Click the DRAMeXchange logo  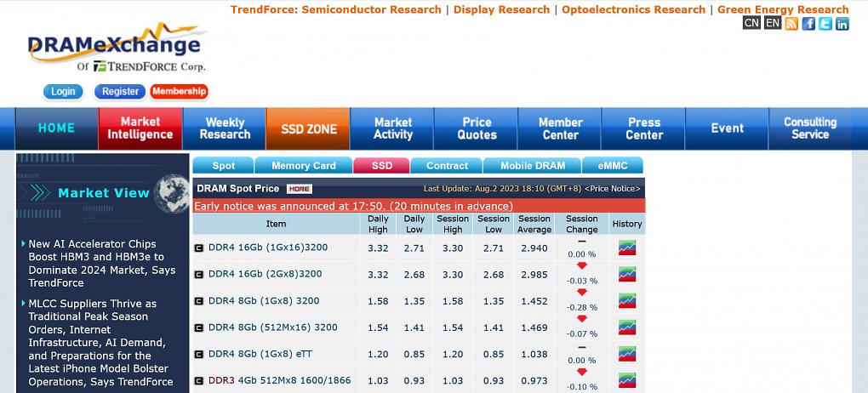click(x=117, y=47)
